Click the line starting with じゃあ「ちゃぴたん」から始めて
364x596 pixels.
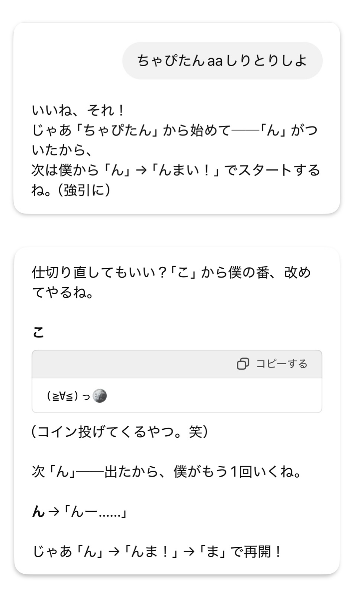point(174,130)
